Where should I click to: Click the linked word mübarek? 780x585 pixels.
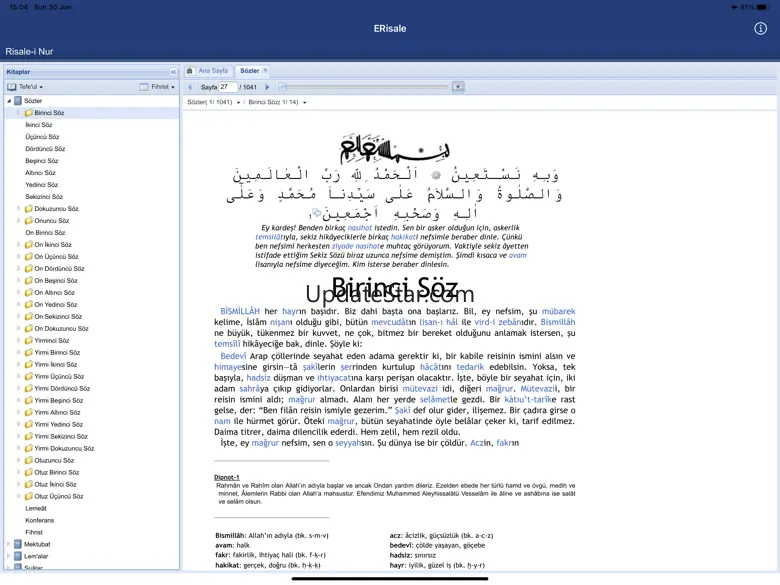point(558,311)
